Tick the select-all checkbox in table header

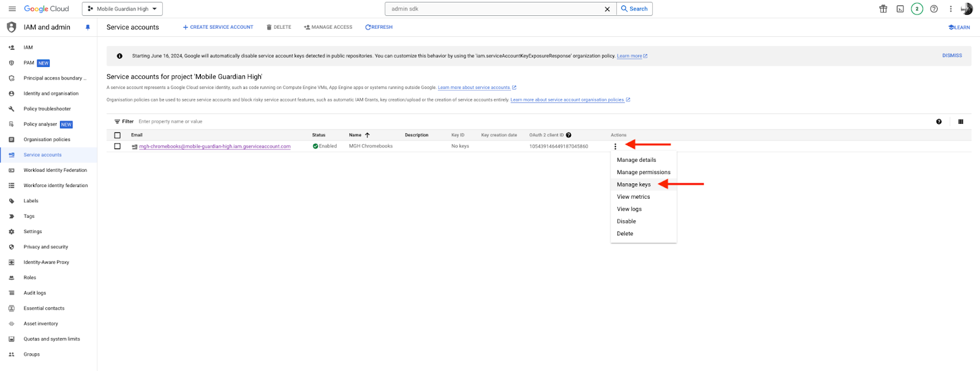coord(118,135)
